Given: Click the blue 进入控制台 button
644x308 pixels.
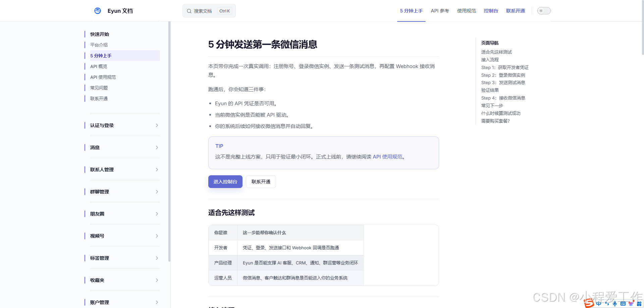Looking at the screenshot, I should tap(225, 182).
